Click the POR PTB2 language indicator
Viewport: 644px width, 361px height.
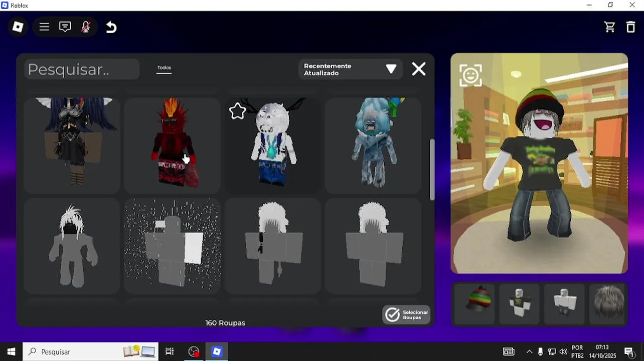pyautogui.click(x=577, y=351)
